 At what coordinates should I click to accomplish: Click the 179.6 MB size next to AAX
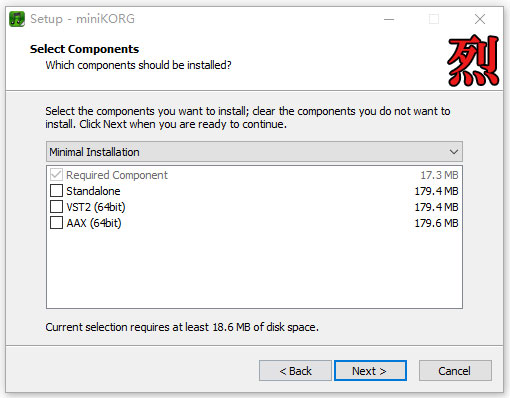coord(436,223)
